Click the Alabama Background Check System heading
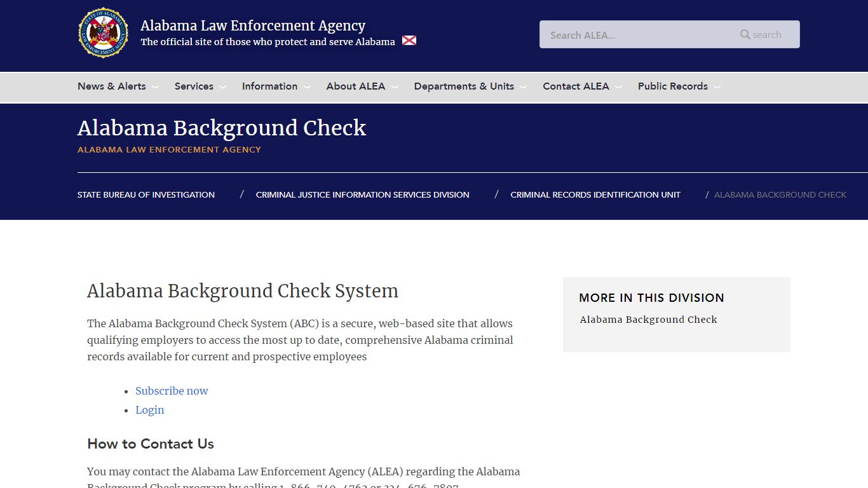This screenshot has height=488, width=868. click(x=243, y=291)
